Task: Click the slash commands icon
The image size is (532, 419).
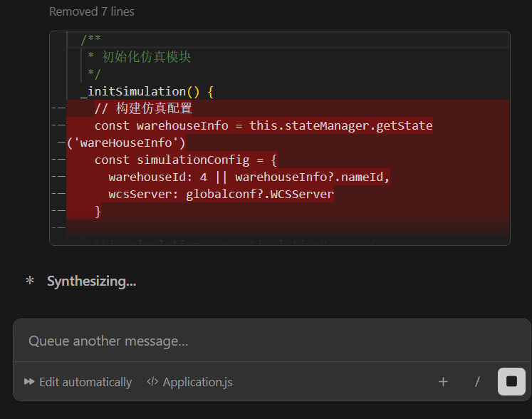Action: [x=477, y=382]
